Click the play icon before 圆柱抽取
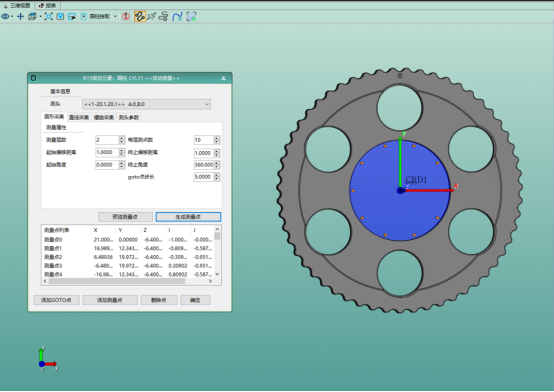The width and height of the screenshot is (554, 392). coord(83,17)
